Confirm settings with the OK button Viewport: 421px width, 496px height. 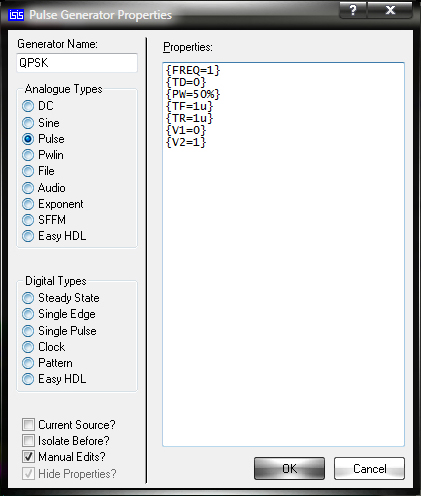[289, 469]
